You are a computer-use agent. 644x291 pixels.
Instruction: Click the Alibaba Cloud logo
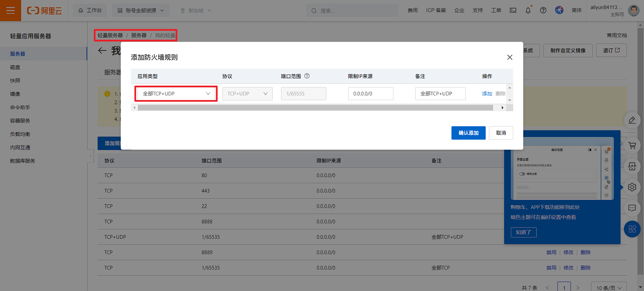pyautogui.click(x=44, y=11)
